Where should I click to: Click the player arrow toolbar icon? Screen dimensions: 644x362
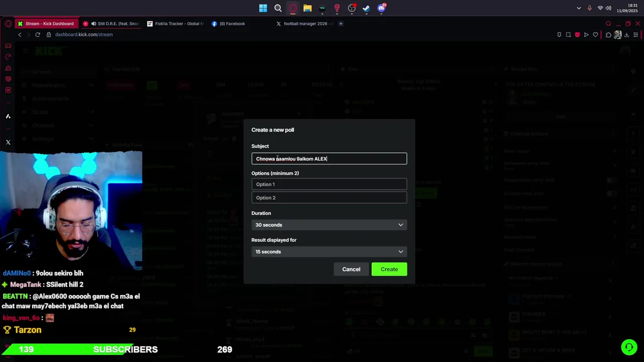586,35
